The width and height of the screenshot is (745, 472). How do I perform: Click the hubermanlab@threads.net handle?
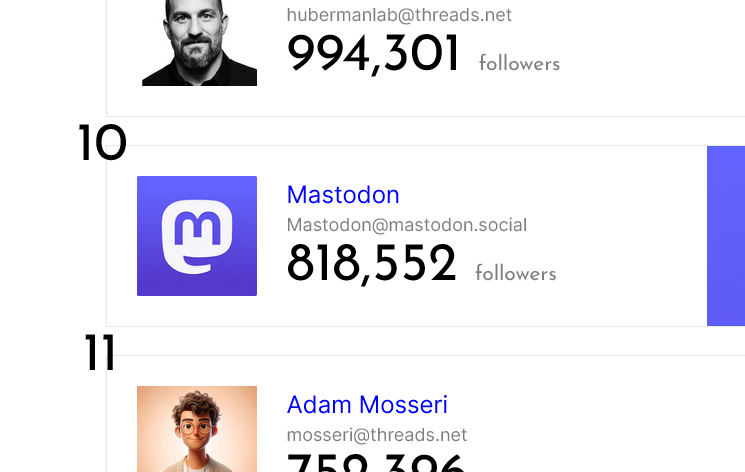[x=399, y=15]
